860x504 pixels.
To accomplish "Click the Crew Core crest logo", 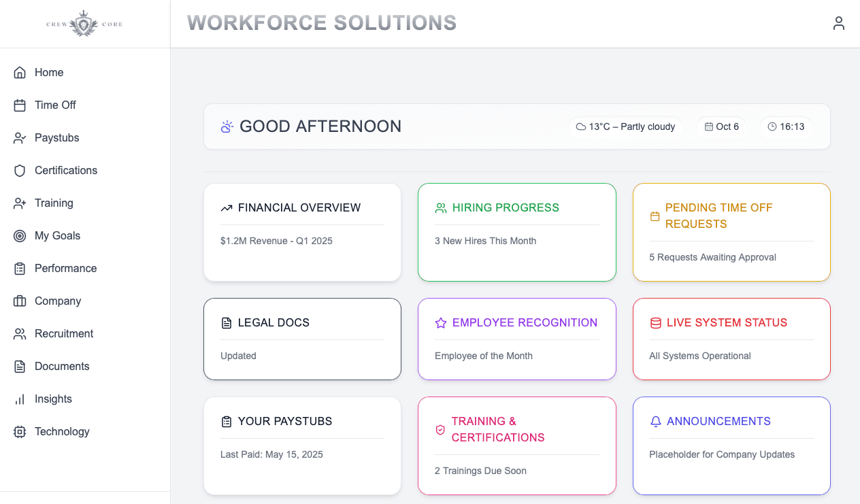I will 84,24.
